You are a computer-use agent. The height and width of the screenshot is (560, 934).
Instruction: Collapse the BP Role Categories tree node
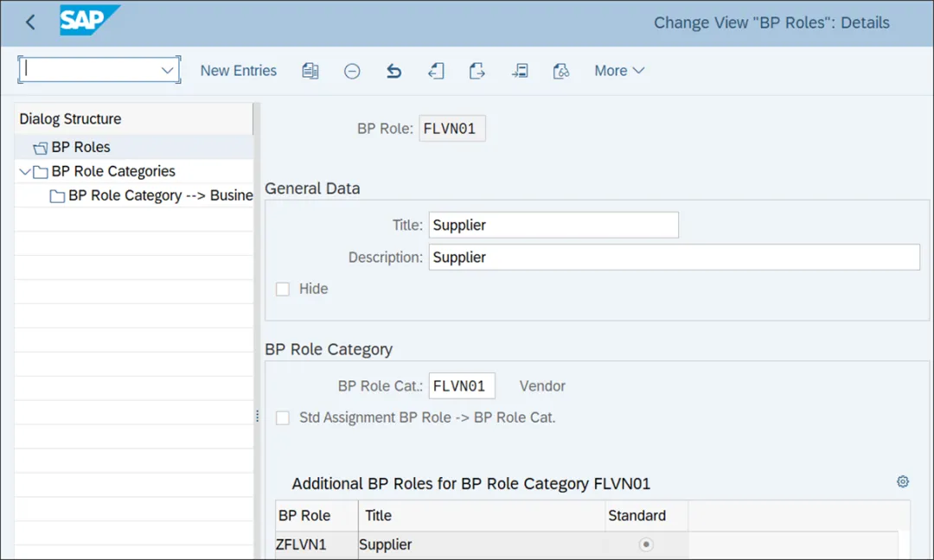pyautogui.click(x=23, y=171)
